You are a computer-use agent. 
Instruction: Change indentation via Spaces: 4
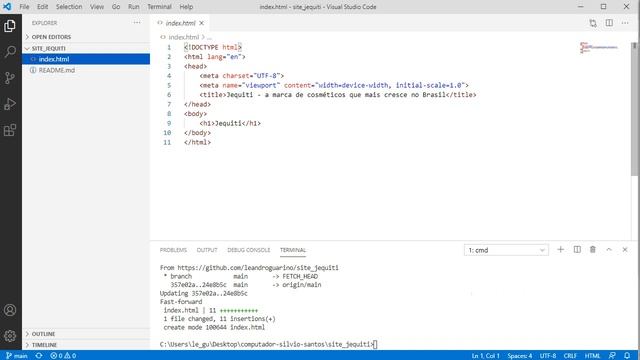(520, 356)
